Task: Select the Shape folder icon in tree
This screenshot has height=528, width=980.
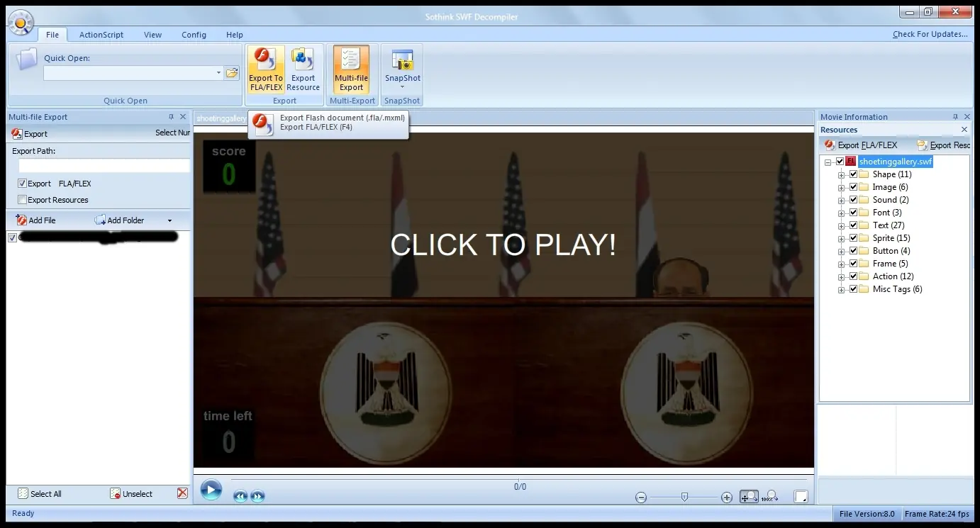Action: pyautogui.click(x=864, y=174)
